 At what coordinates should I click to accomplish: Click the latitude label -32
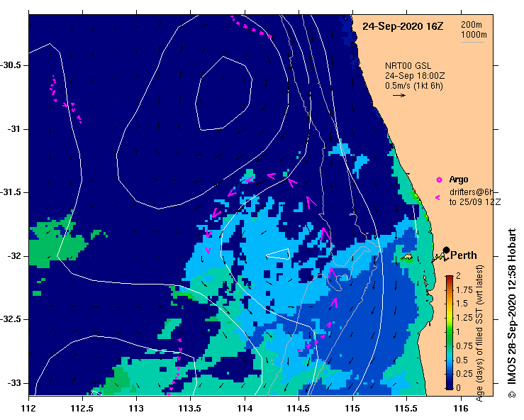click(x=13, y=256)
